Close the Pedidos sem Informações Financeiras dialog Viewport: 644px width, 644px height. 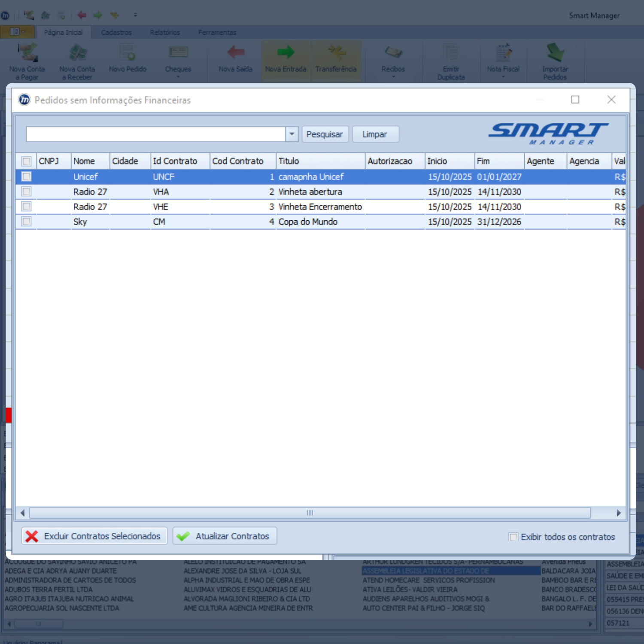coord(611,100)
